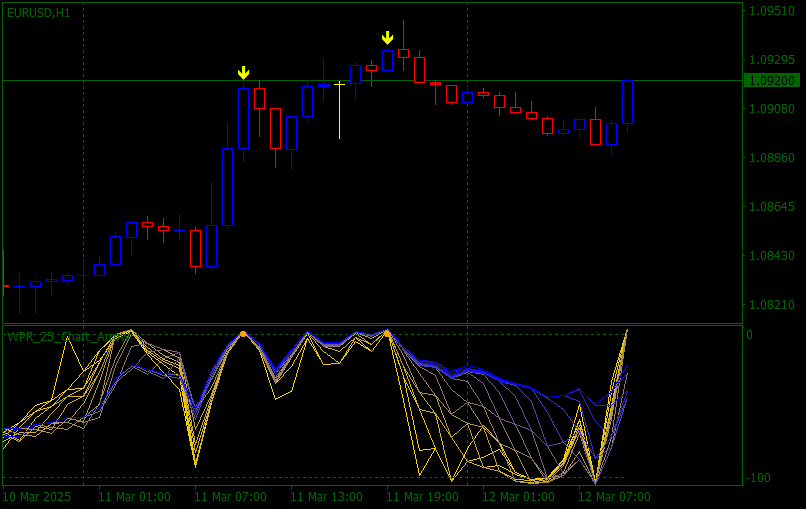Image resolution: width=806 pixels, height=509 pixels.
Task: Select the yellow doji candlestick
Action: [339, 110]
